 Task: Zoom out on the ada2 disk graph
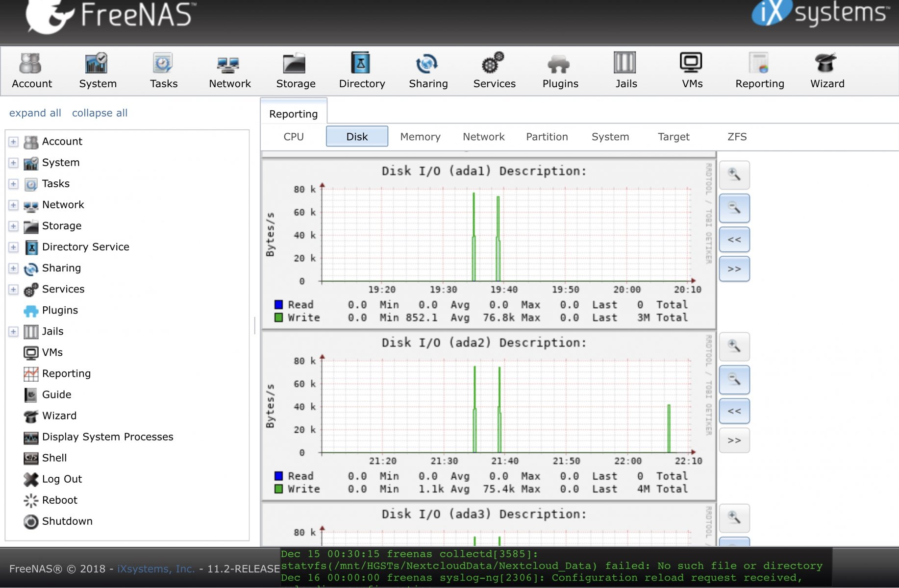(734, 380)
